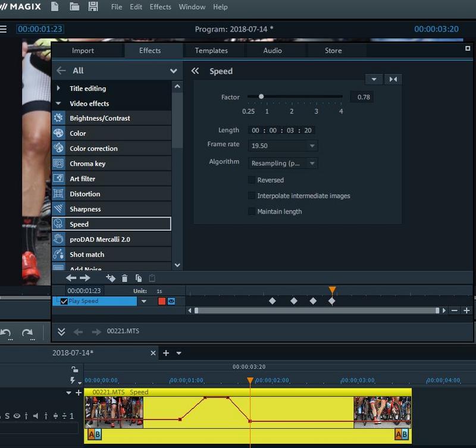Pick the Distortion effect icon
Screen dimensions: 476x448
click(58, 193)
